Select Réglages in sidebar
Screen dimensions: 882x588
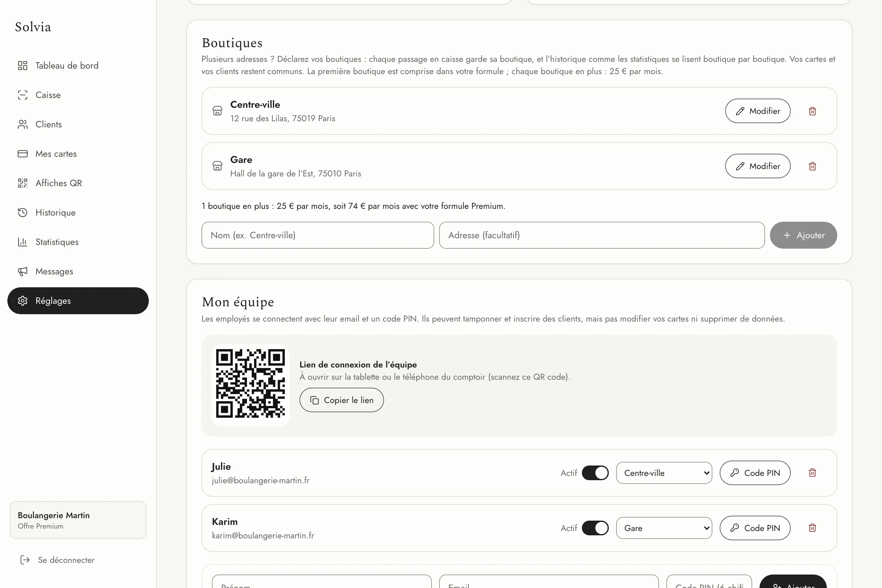coord(78,301)
